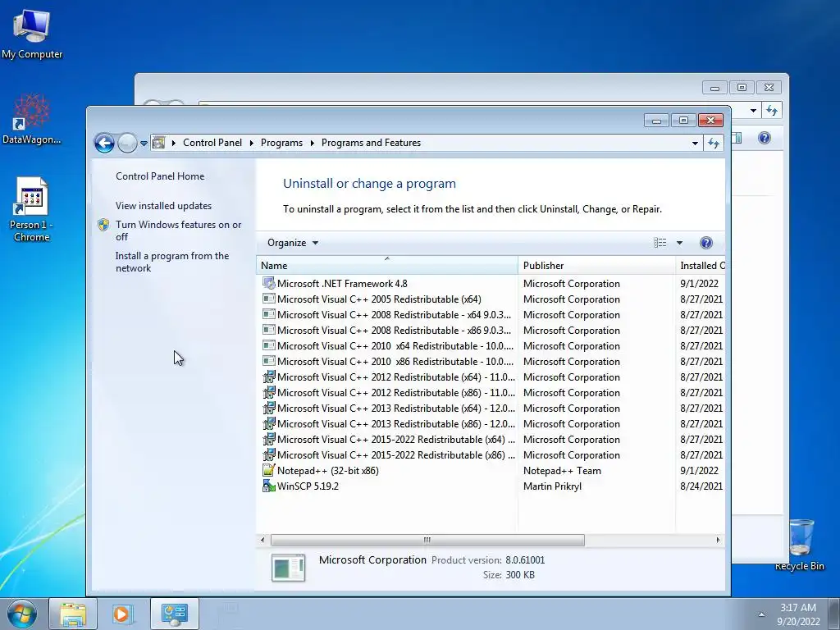Viewport: 840px width, 630px height.
Task: Click the 8/24/2021 install date for WinSCP
Action: pyautogui.click(x=701, y=486)
